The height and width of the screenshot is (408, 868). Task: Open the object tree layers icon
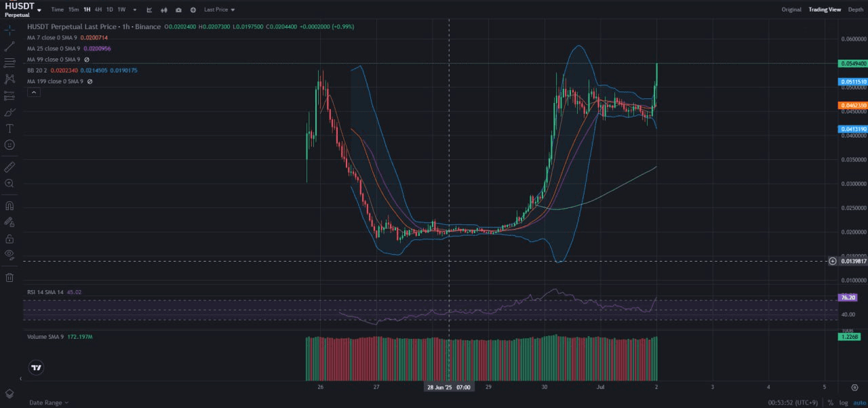9,394
